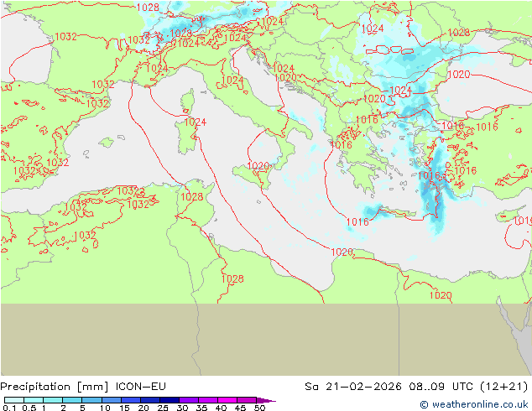Image resolution: width=532 pixels, height=411 pixels.
Task: Click the 1028 isobar label over Libya
Action: pos(232,278)
